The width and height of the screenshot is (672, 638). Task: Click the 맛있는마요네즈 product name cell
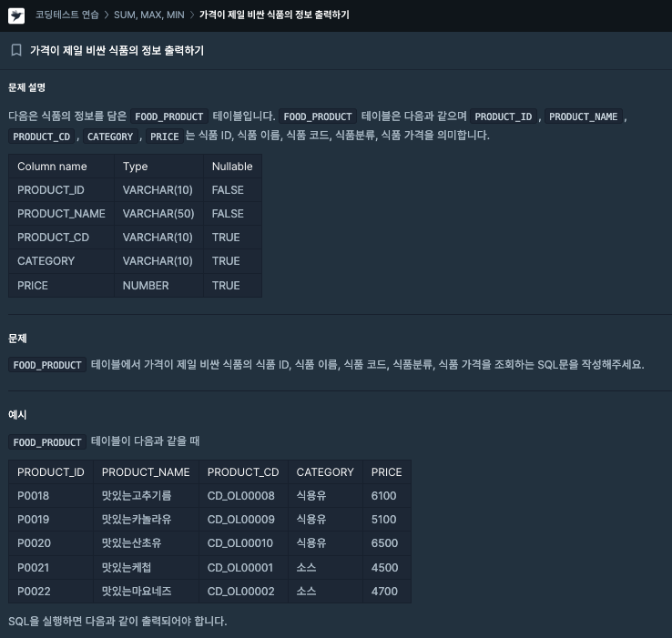pos(146,592)
